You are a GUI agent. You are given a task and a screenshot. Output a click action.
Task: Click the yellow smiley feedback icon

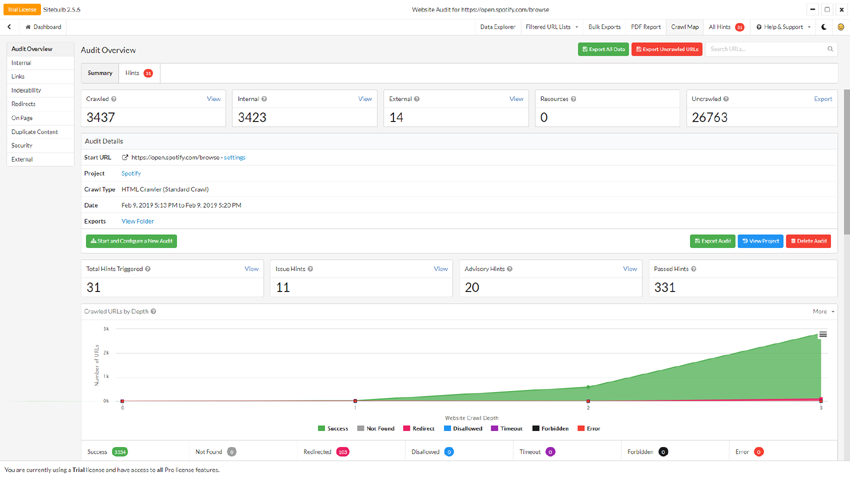point(841,27)
